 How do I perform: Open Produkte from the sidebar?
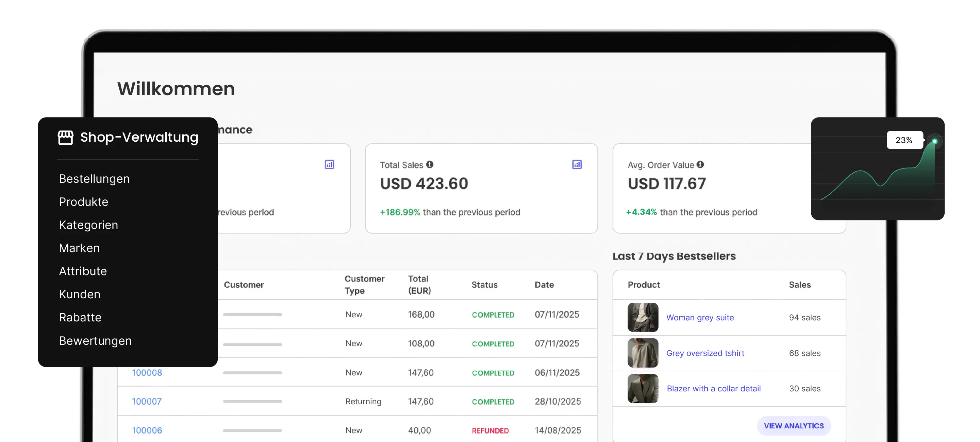(84, 202)
